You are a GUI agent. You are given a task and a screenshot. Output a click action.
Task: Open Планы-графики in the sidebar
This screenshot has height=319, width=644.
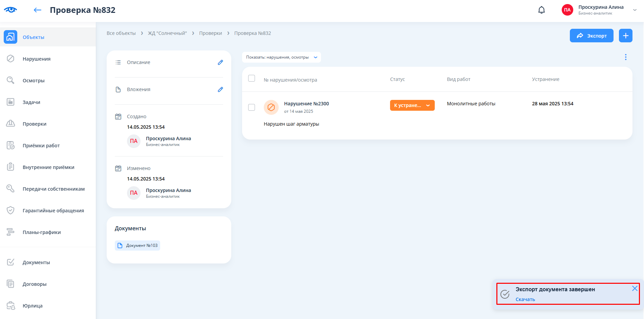pos(42,232)
